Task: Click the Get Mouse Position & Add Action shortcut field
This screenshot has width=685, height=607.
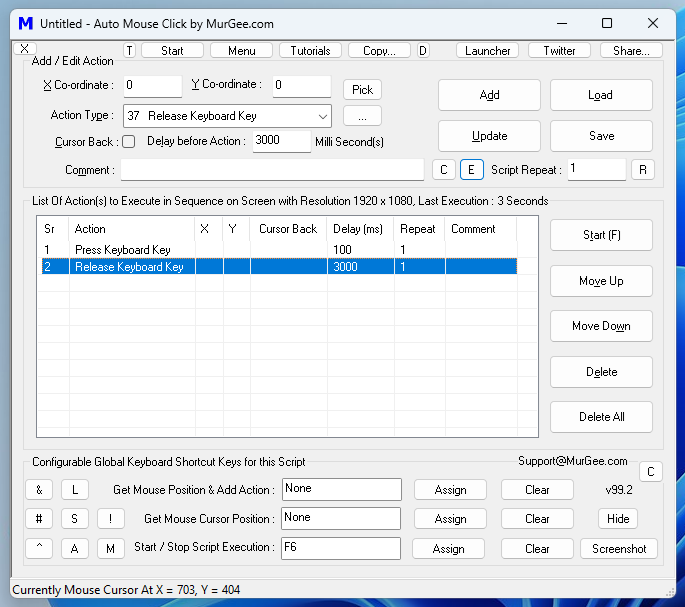Action: click(342, 489)
